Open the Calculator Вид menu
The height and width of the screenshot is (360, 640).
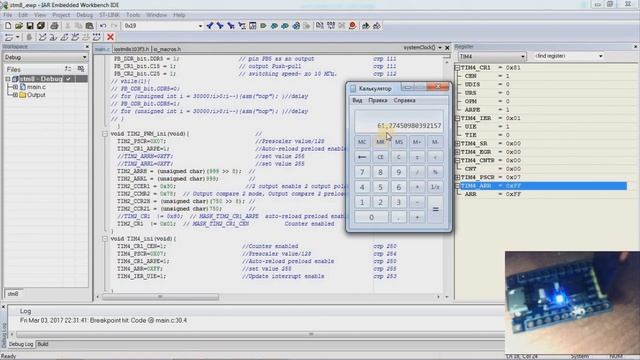coord(357,100)
